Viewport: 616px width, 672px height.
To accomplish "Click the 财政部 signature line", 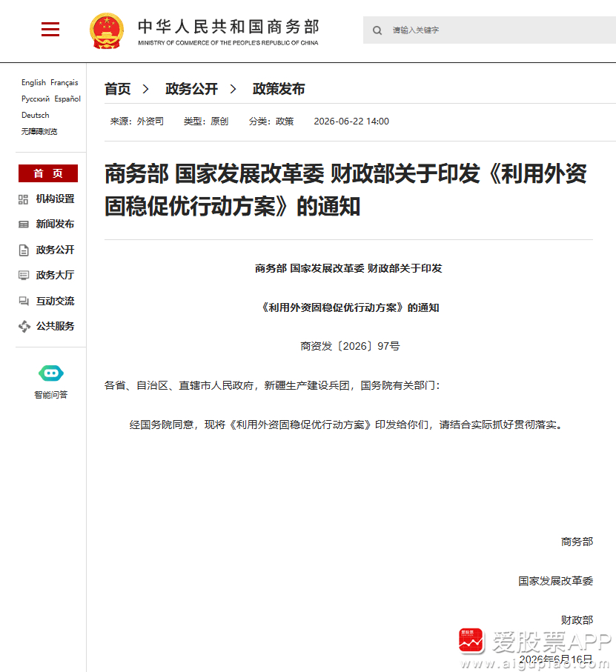I will point(577,619).
